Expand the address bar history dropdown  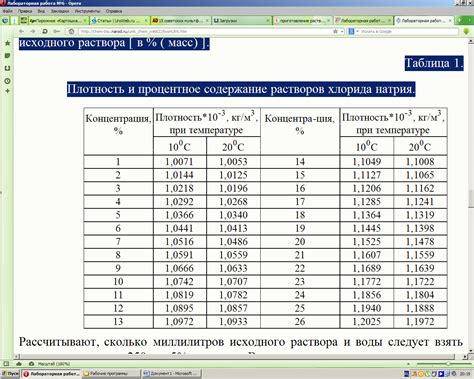[342, 31]
